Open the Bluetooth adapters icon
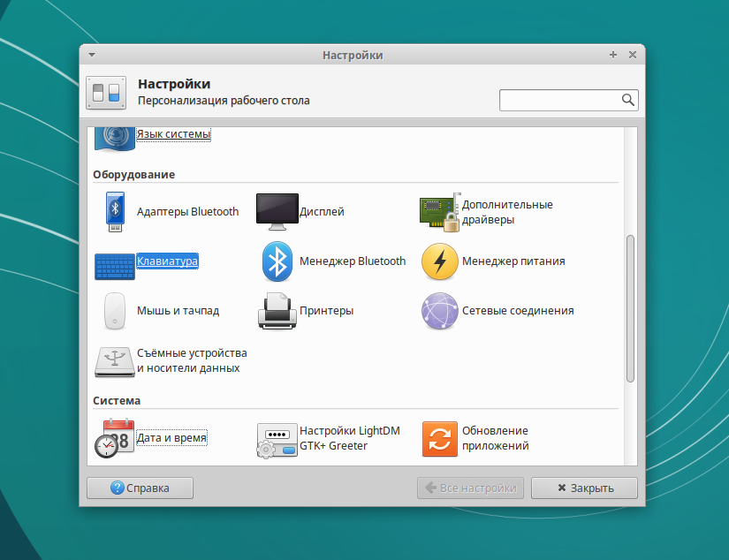Screen dimensions: 729x560 pos(115,212)
